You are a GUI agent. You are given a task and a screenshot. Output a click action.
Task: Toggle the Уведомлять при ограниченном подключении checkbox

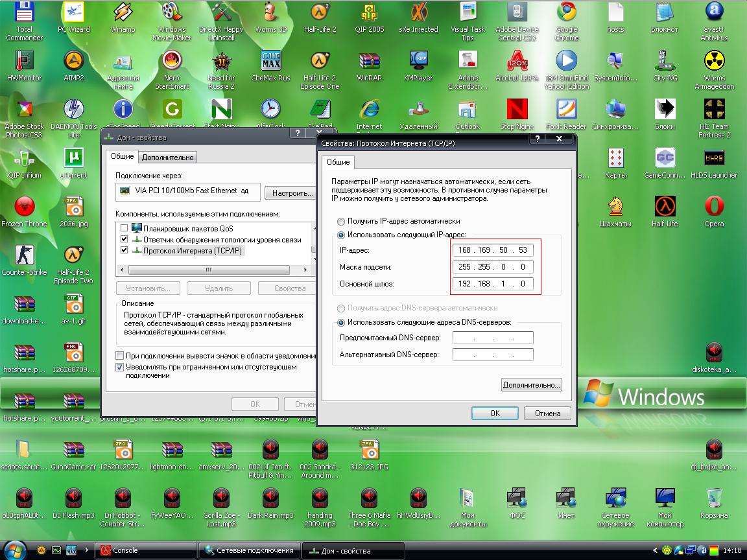(x=119, y=367)
